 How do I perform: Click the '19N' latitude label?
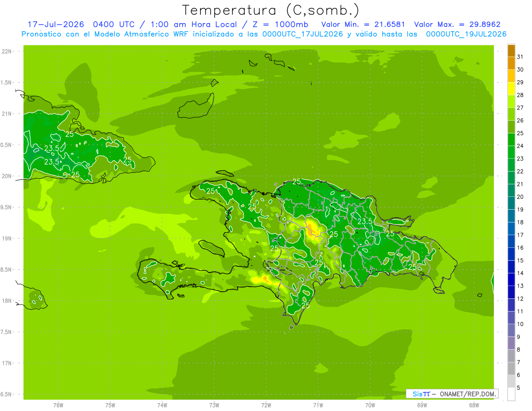tap(7, 239)
